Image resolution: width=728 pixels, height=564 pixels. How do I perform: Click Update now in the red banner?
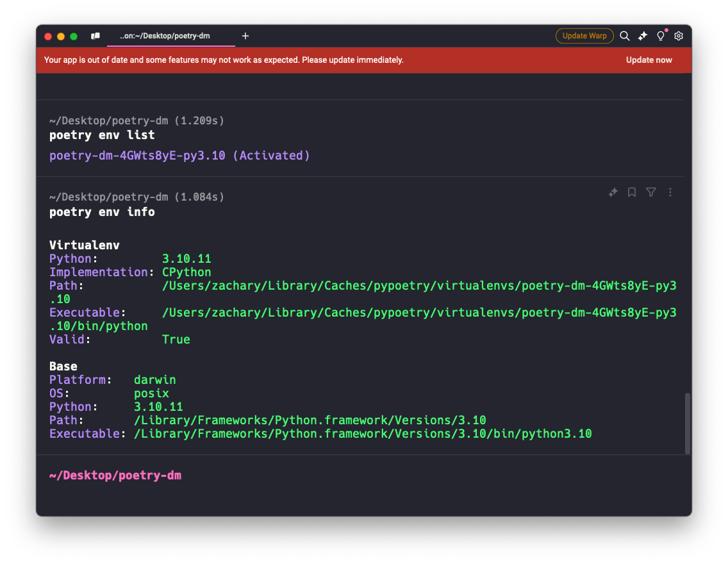pos(649,60)
